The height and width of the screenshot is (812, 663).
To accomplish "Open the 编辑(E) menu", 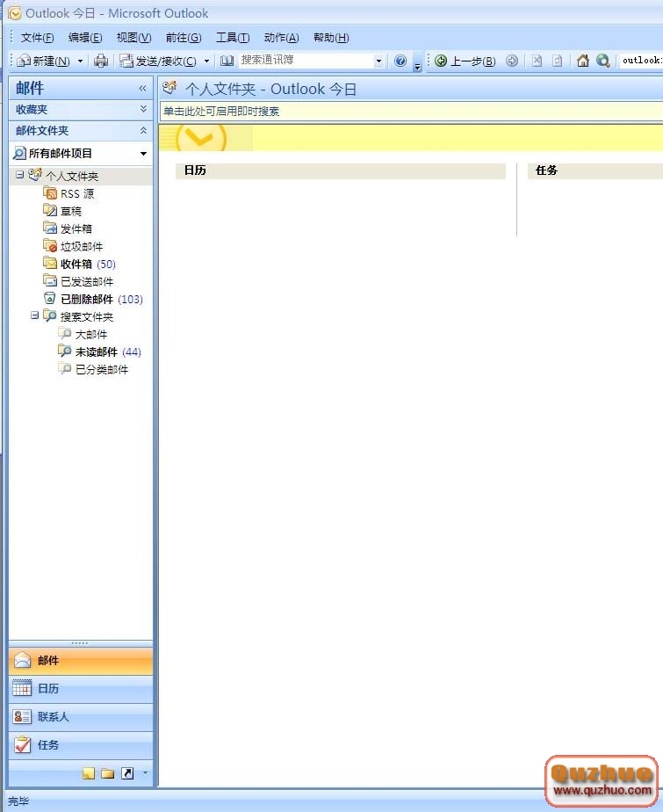I will [85, 37].
